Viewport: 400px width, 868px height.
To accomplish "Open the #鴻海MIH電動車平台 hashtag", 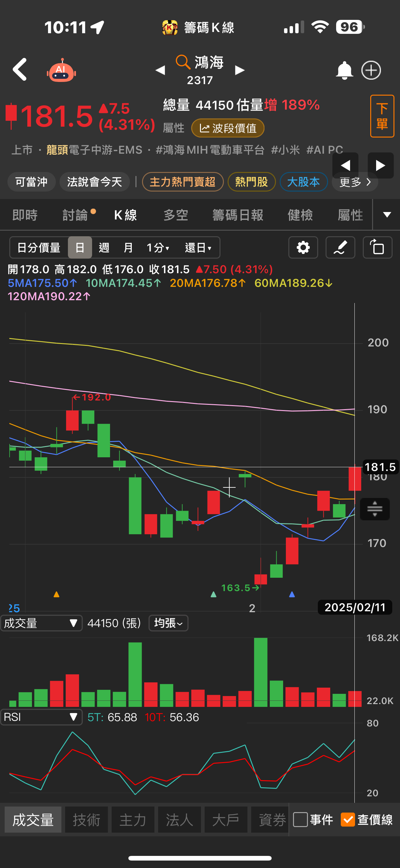I will click(x=210, y=150).
